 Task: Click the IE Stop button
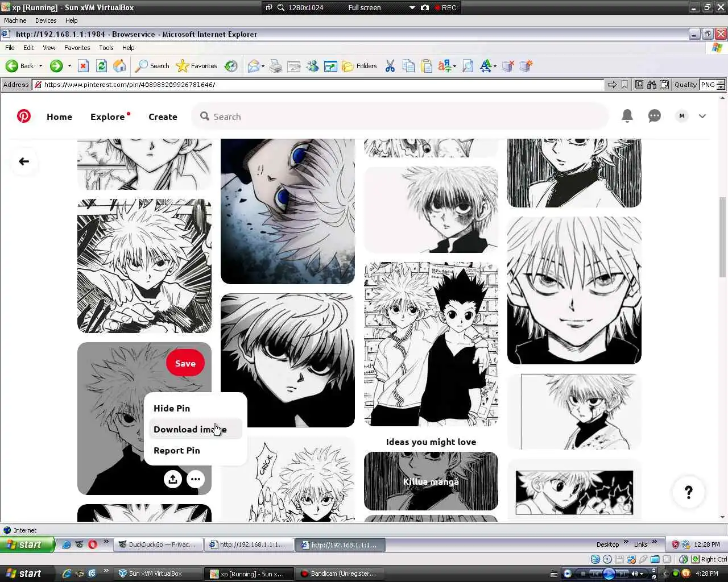click(83, 66)
